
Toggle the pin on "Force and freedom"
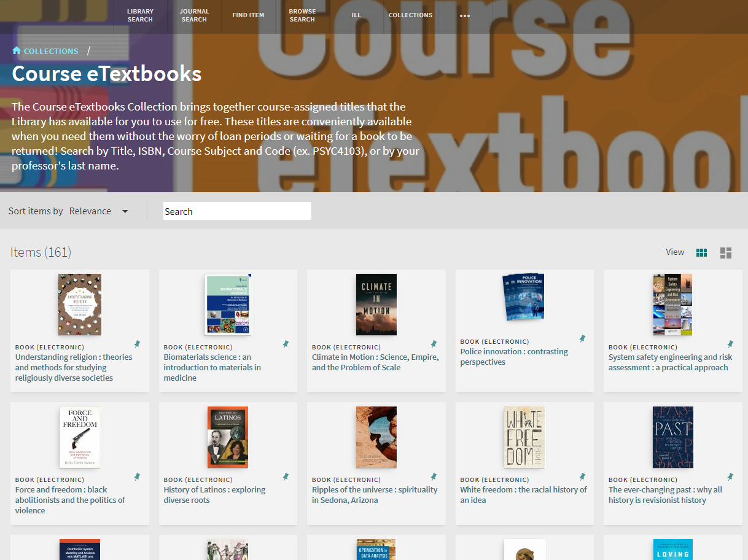[x=136, y=475]
